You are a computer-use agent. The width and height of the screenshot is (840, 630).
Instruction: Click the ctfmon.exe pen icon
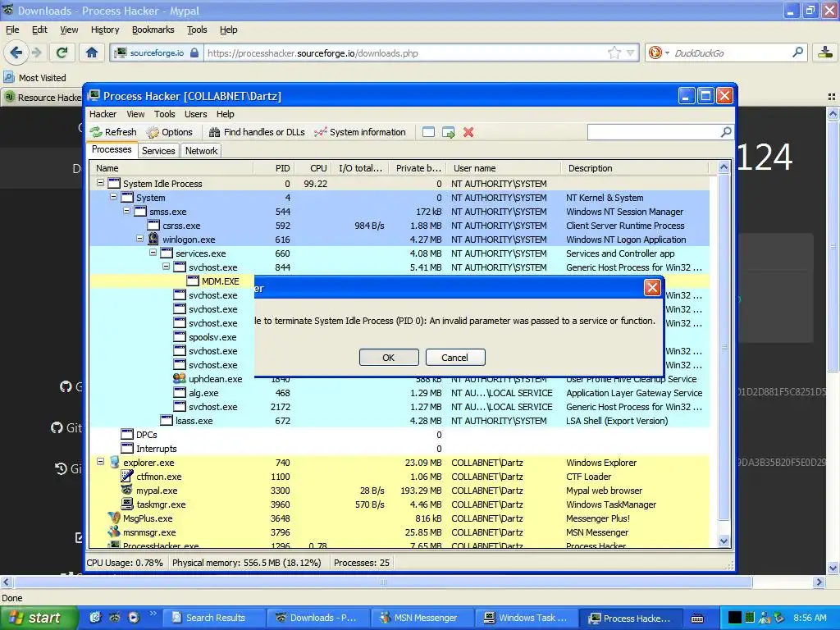tap(127, 476)
